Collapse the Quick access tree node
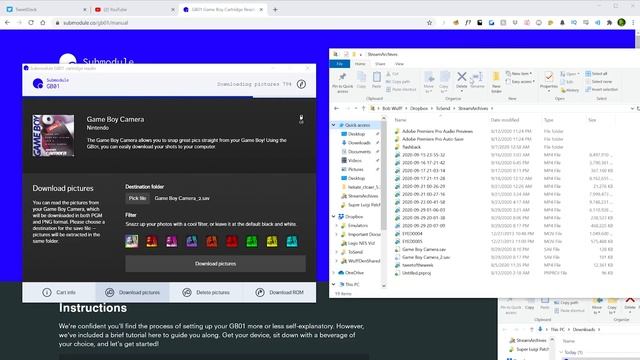The image size is (640, 360). point(333,125)
